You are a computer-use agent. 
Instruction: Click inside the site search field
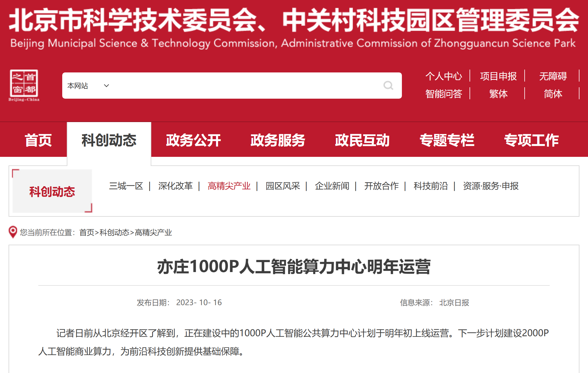click(243, 86)
